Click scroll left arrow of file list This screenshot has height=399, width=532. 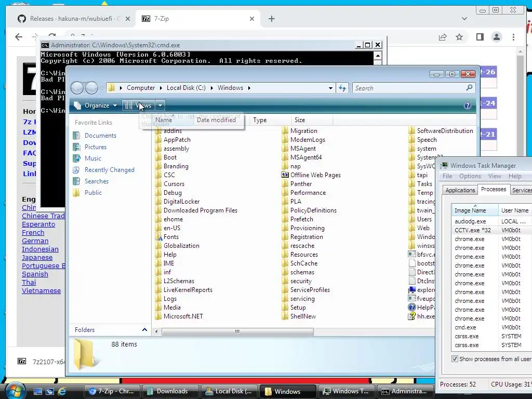point(156,331)
